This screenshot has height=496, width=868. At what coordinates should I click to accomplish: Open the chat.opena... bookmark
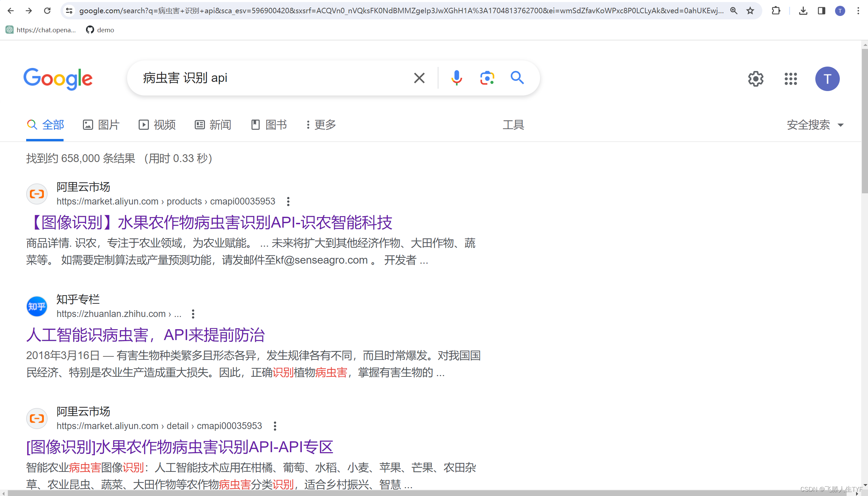point(41,30)
